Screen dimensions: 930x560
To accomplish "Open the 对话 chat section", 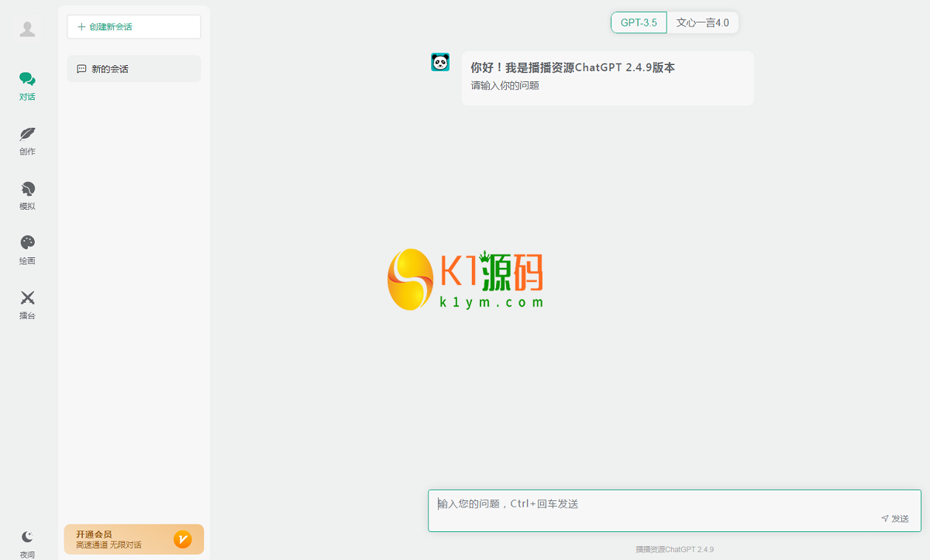I will coord(27,86).
